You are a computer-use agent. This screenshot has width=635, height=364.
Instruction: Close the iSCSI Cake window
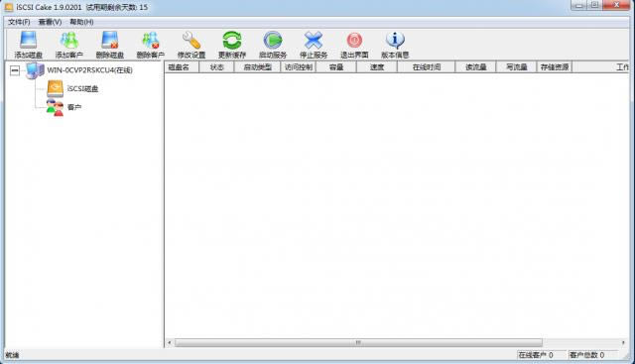616,5
